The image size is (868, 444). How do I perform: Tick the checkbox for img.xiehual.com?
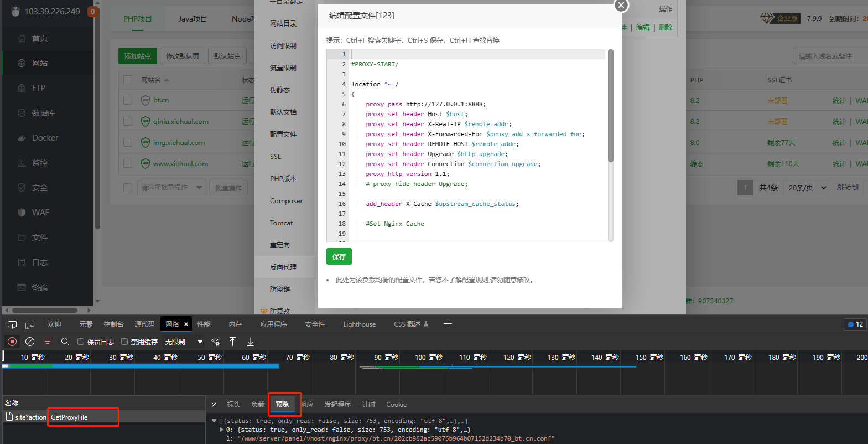coord(128,142)
